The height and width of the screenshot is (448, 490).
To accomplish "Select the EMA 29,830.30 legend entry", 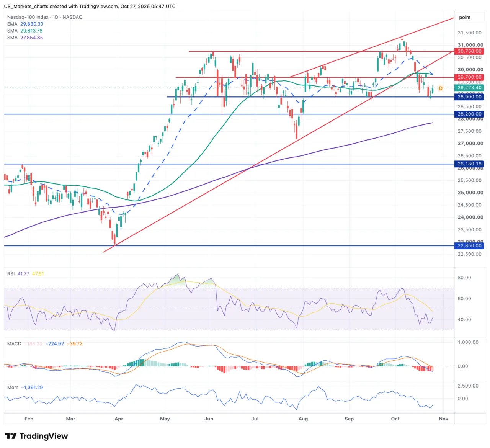I will tap(25, 24).
